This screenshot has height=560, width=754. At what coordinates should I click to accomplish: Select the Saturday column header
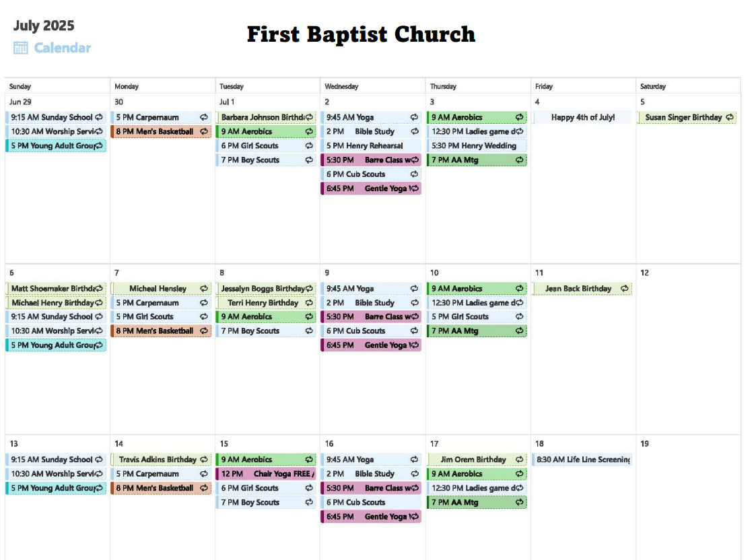coord(652,87)
